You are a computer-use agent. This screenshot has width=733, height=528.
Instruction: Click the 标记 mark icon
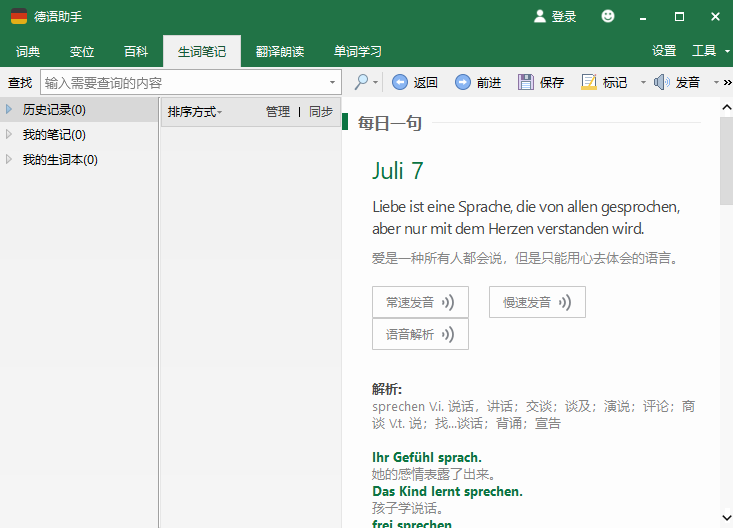[589, 82]
